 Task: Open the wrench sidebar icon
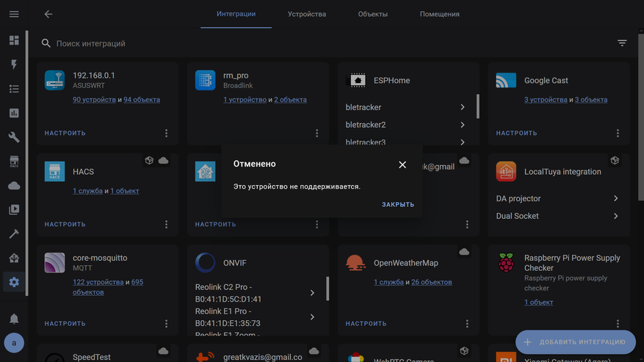(x=14, y=137)
